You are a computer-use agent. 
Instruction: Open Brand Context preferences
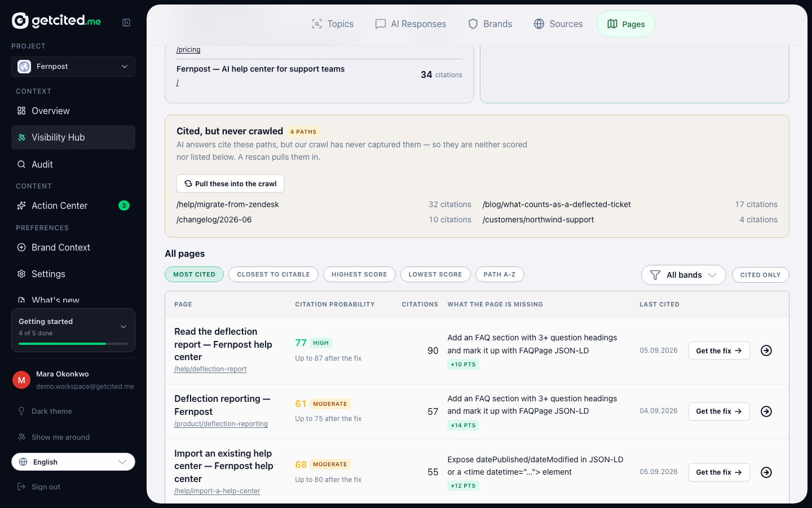point(73,248)
